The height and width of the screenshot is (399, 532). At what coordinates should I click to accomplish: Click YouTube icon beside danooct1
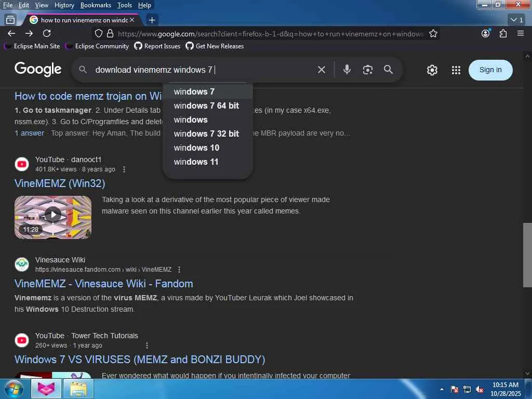[x=22, y=164]
